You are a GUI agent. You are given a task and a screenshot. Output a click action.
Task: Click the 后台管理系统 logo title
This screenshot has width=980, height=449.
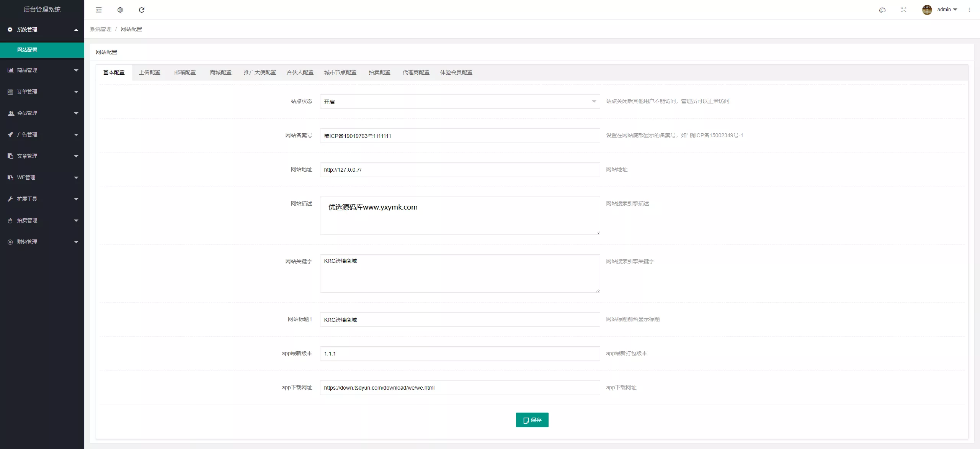click(42, 10)
